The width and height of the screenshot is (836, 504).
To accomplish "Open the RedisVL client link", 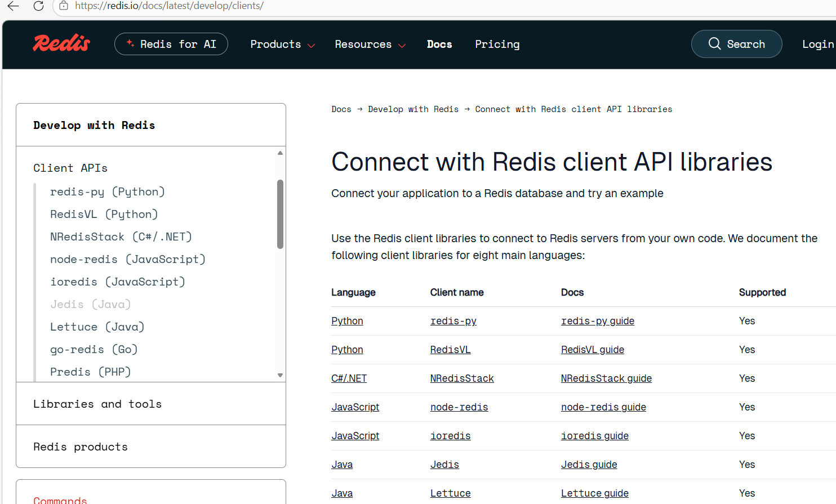I will click(450, 350).
